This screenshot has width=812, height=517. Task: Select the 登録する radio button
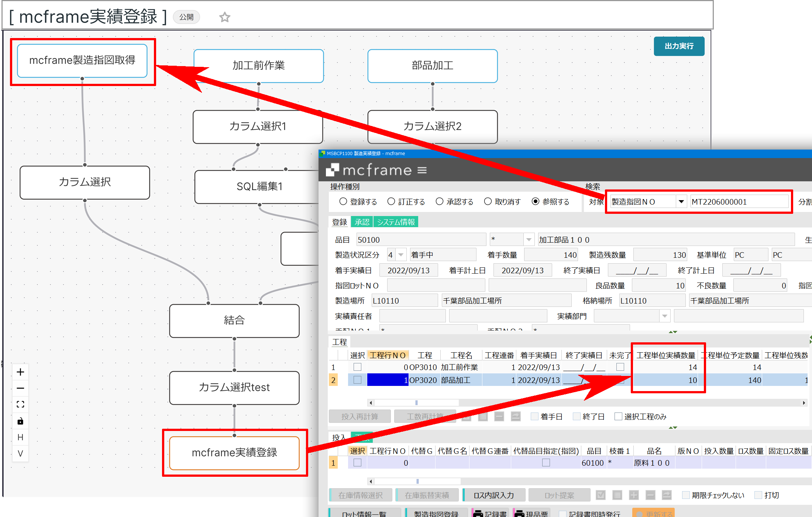click(x=343, y=201)
